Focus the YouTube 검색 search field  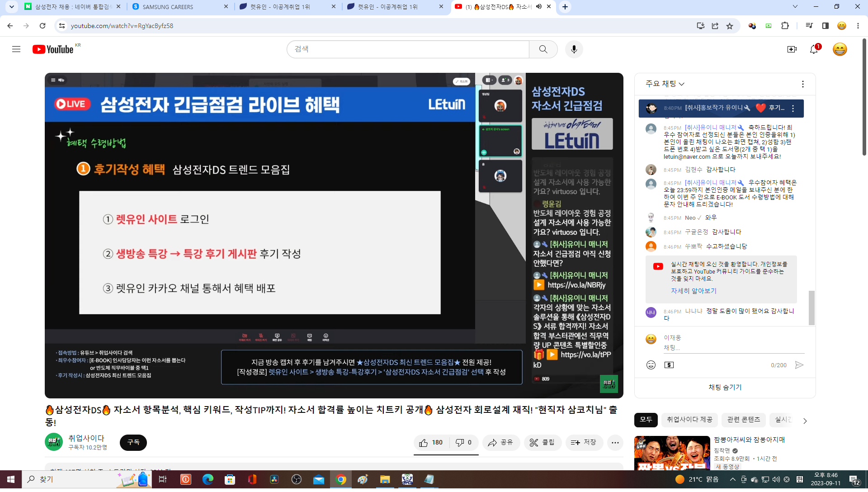pyautogui.click(x=408, y=49)
